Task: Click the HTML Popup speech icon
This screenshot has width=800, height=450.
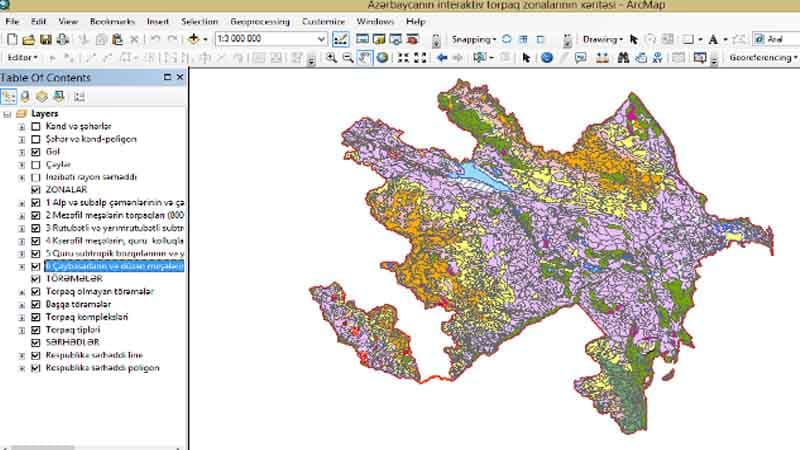Action: tap(581, 58)
